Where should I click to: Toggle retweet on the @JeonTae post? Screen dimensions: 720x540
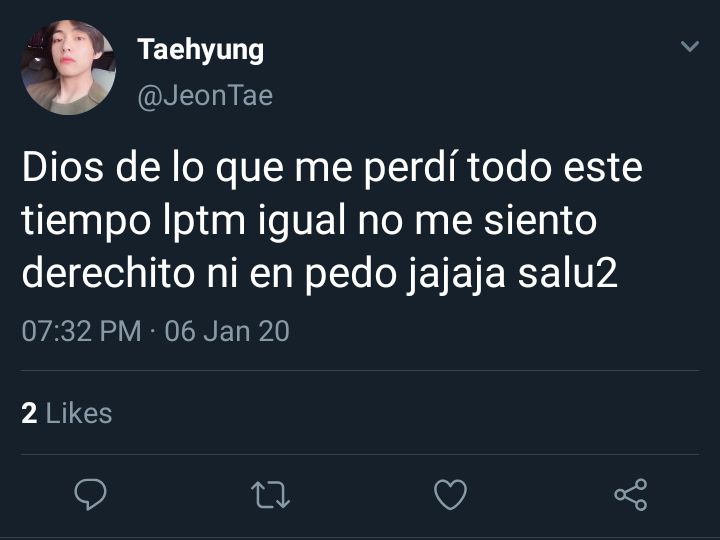[270, 495]
